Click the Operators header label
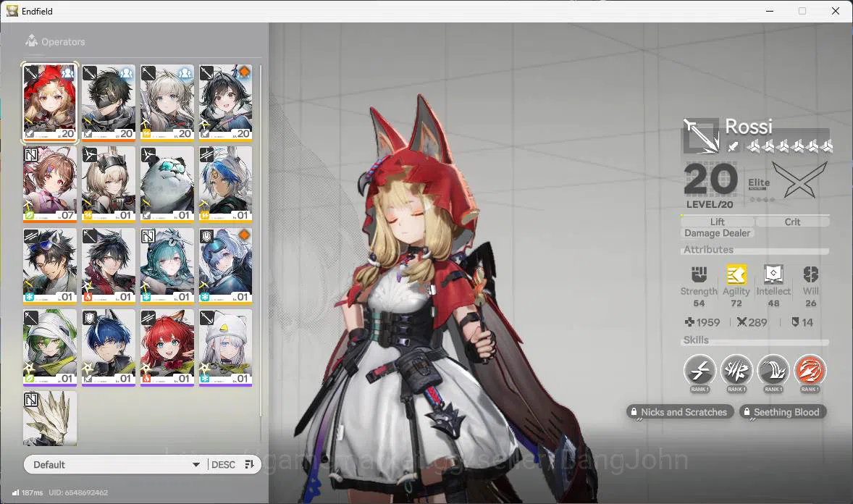853x504 pixels. tap(63, 42)
